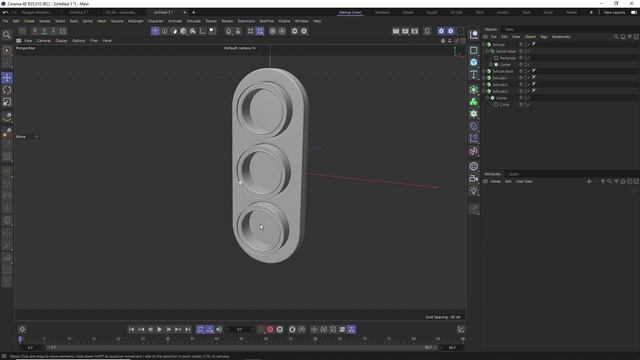Collapse the Cloner above Circle
640x360 pixels.
(x=487, y=98)
